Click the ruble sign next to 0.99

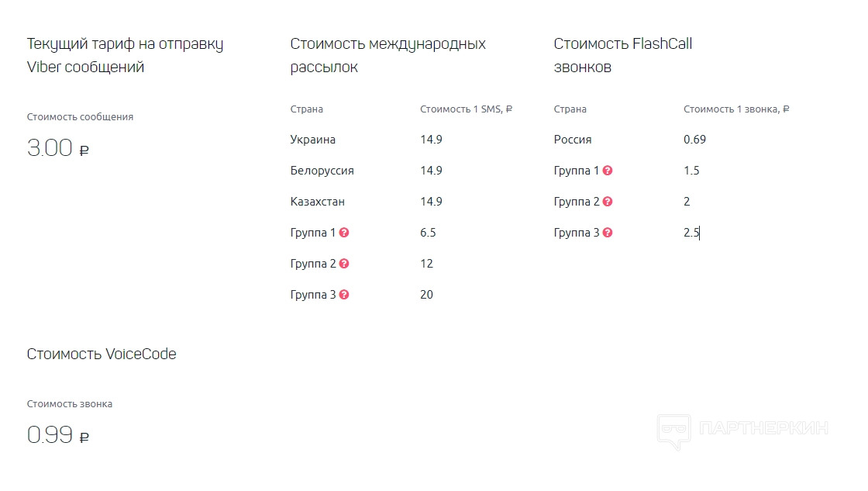point(84,437)
